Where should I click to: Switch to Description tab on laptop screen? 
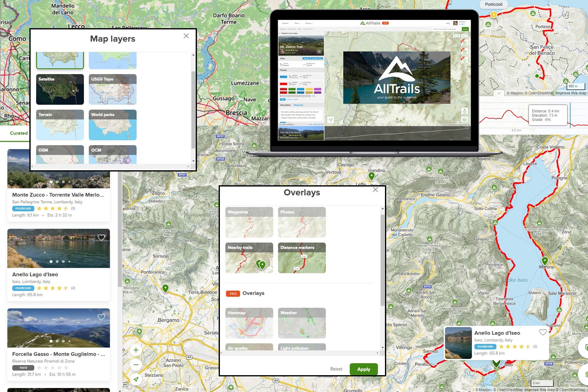285,105
